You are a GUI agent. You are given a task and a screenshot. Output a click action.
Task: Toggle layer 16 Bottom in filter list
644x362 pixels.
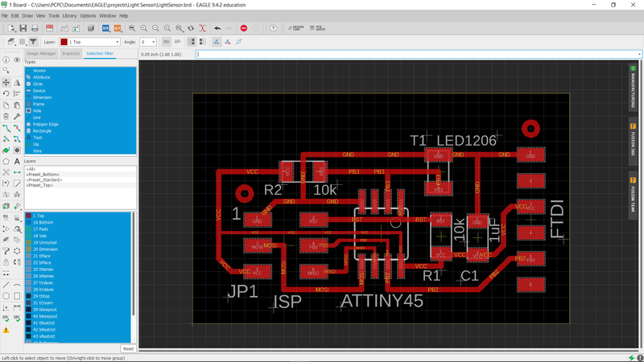[x=78, y=223]
